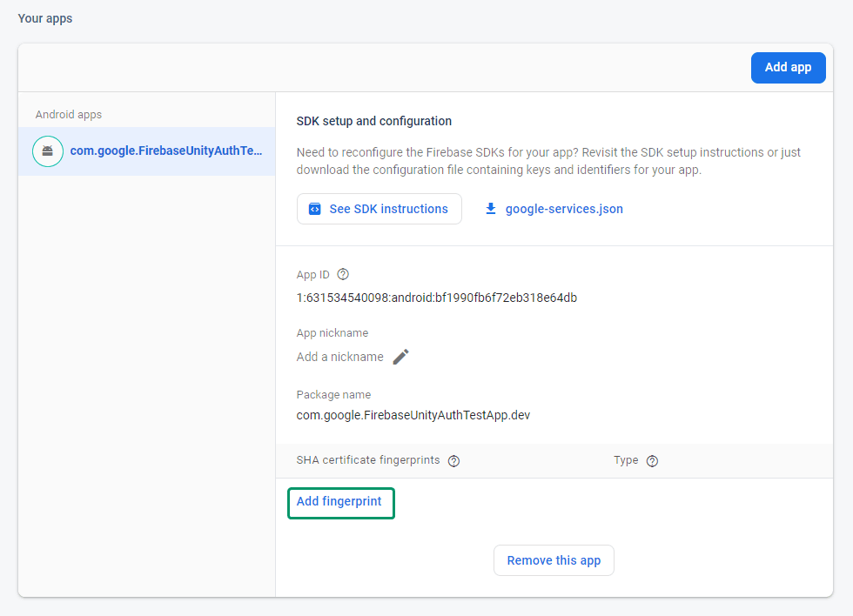853x616 pixels.
Task: Click the pencil icon to edit the nickname
Action: 400,357
